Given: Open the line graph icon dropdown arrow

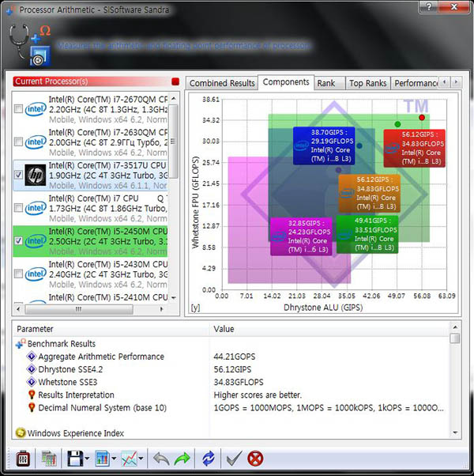Looking at the screenshot, I should (x=141, y=459).
